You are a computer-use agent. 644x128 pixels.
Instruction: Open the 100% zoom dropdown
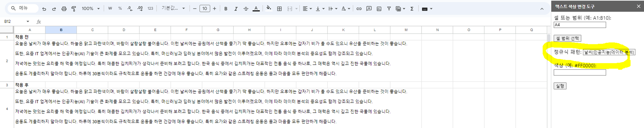tap(91, 9)
